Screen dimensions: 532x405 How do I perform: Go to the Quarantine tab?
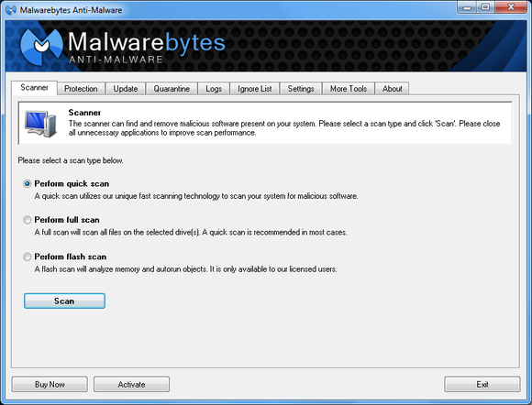tap(172, 89)
